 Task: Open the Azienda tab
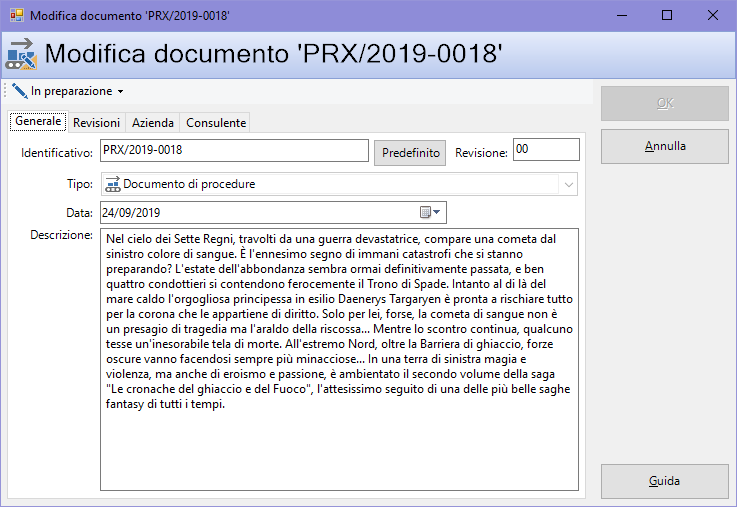click(x=153, y=123)
